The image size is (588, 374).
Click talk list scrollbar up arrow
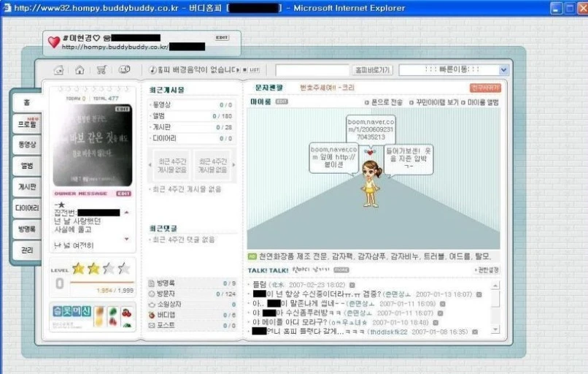[495, 286]
